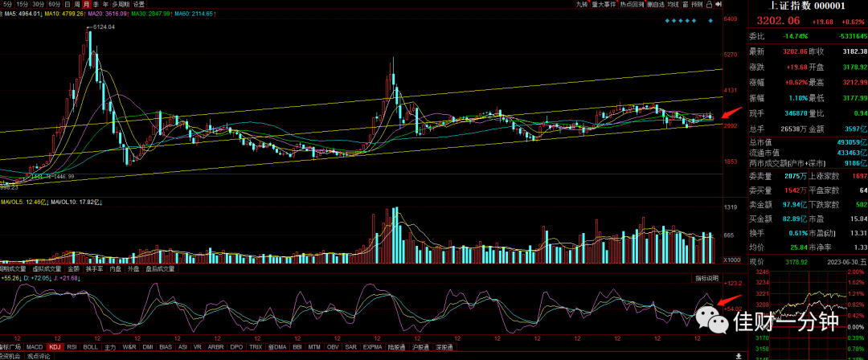This screenshot has height=360, width=868.
Task: Switch to the DPO indicator
Action: pyautogui.click(x=236, y=347)
